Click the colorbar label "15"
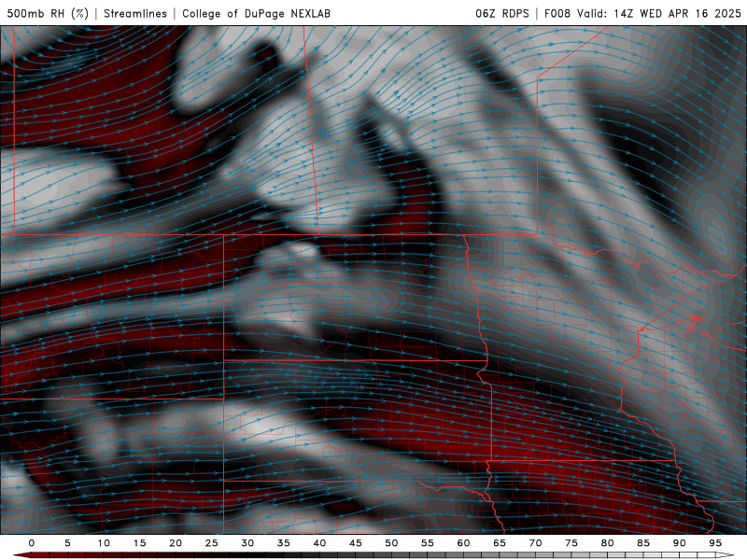 (x=139, y=543)
